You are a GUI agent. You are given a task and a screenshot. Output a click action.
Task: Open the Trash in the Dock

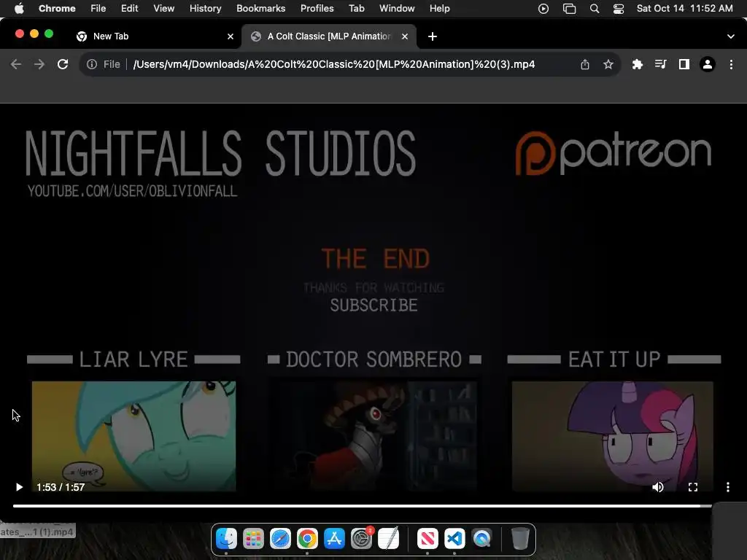520,539
